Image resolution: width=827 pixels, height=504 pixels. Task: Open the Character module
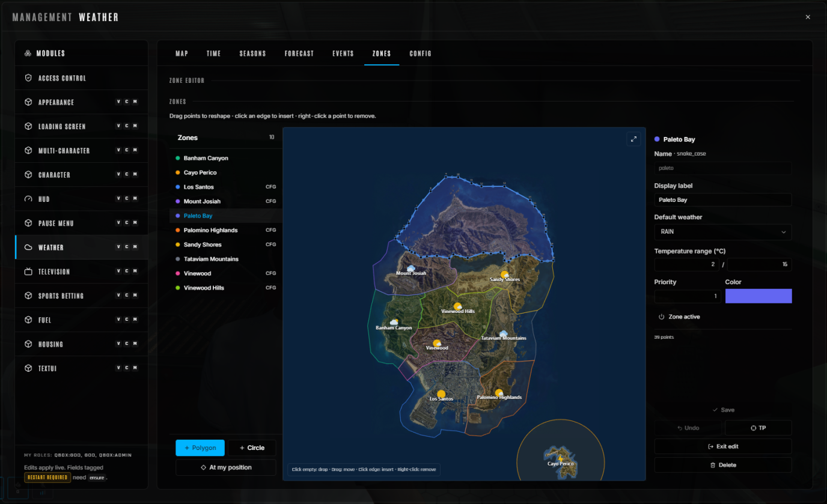tap(81, 175)
